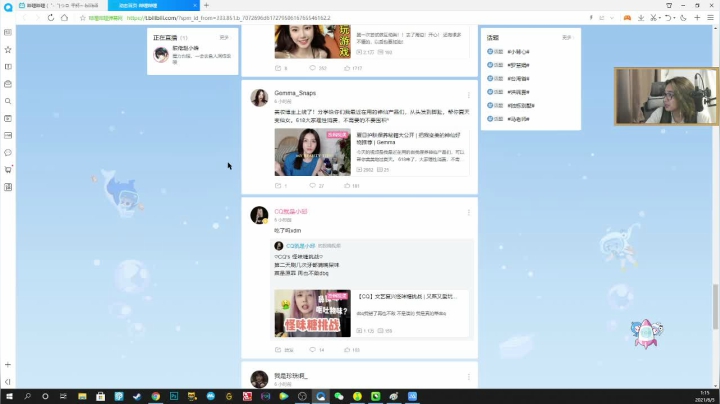Viewport: 720px width, 404px height.
Task: Open Chrome from the Windows taskbar
Action: tap(156, 396)
